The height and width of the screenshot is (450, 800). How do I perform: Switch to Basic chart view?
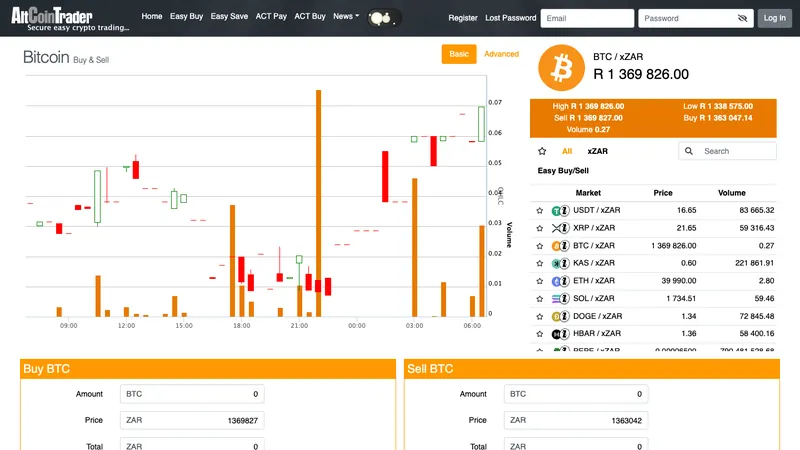tap(459, 54)
